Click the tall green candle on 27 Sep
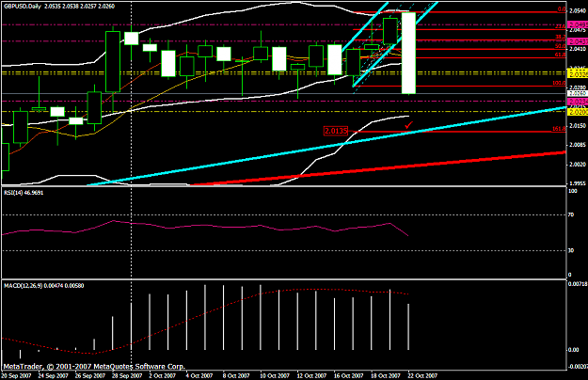588x380 pixels. click(x=113, y=61)
